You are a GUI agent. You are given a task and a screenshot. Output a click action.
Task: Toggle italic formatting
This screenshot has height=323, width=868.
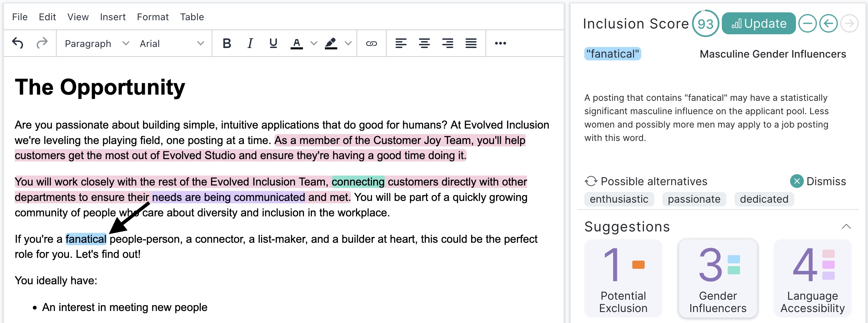pos(250,43)
